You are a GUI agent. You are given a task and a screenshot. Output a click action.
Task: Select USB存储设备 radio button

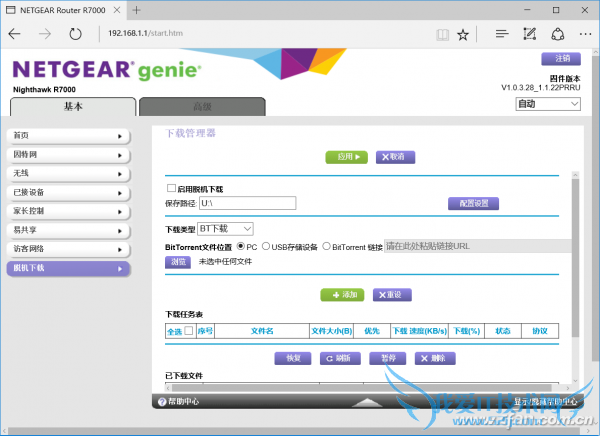coord(266,246)
